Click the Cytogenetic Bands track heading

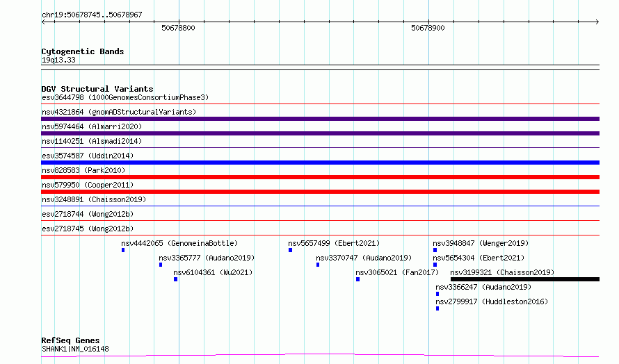coord(83,51)
